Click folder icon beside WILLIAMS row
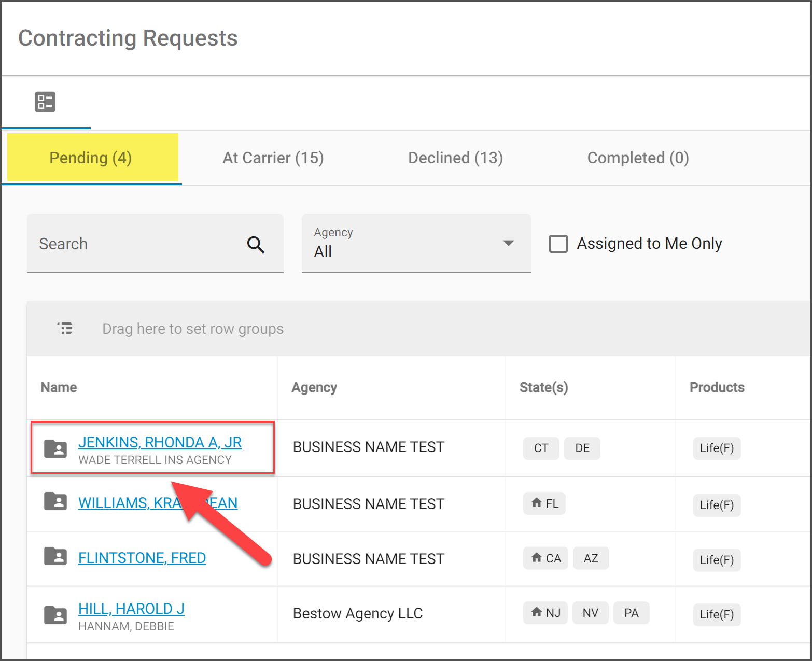The image size is (812, 661). click(55, 501)
